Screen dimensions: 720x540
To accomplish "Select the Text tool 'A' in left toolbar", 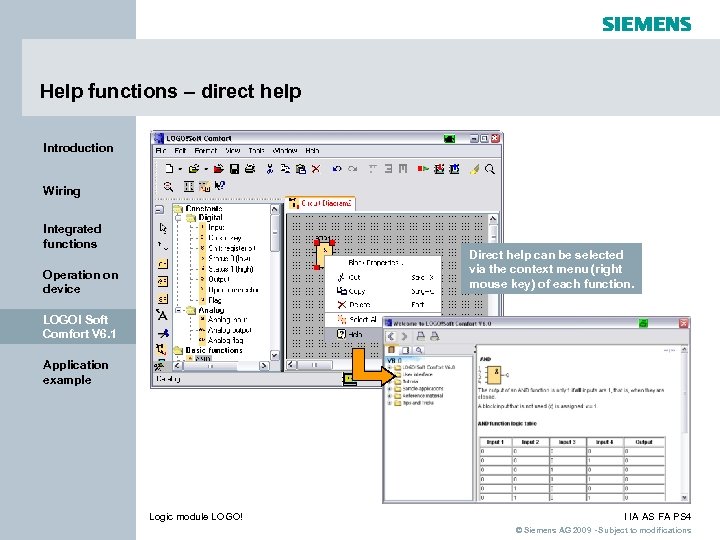I will 162,315.
